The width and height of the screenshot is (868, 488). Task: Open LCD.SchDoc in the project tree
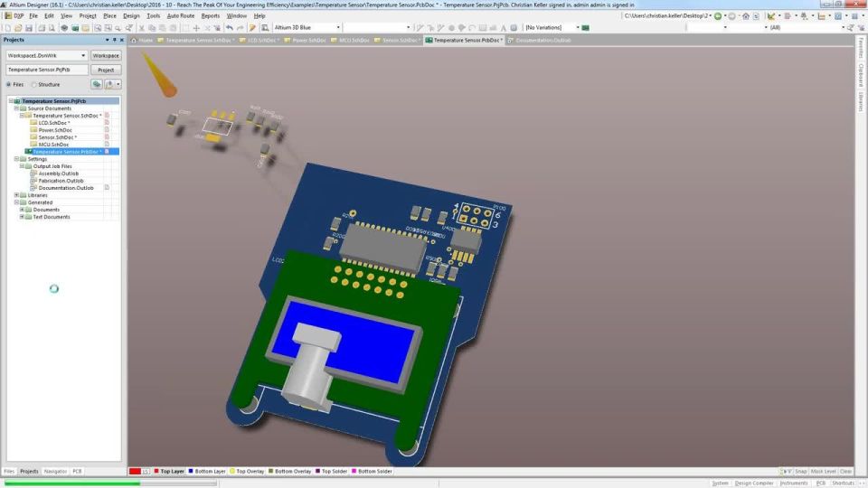pos(53,123)
